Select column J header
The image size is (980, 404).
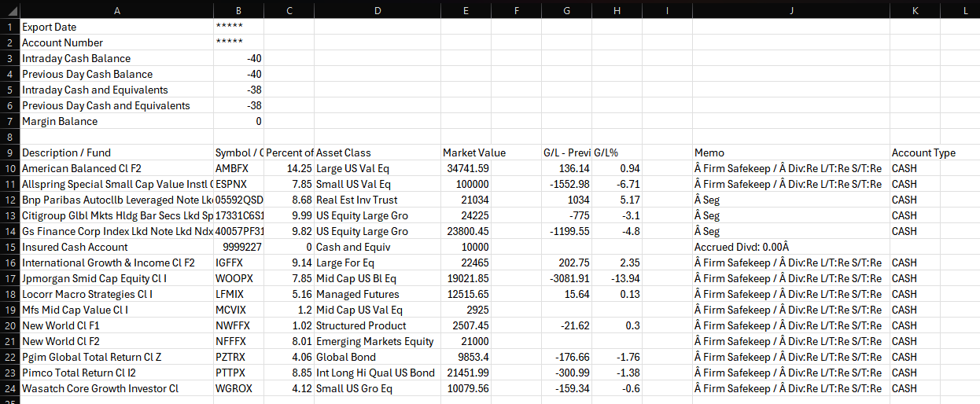click(790, 9)
